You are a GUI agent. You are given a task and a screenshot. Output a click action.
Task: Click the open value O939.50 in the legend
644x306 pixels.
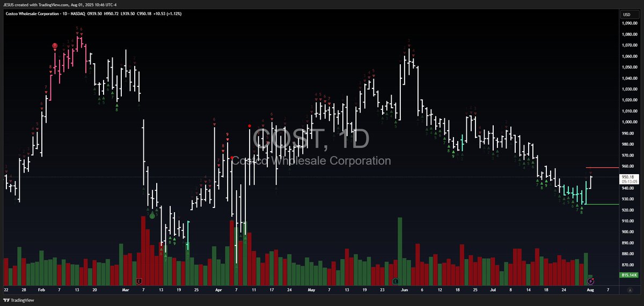[x=95, y=13]
